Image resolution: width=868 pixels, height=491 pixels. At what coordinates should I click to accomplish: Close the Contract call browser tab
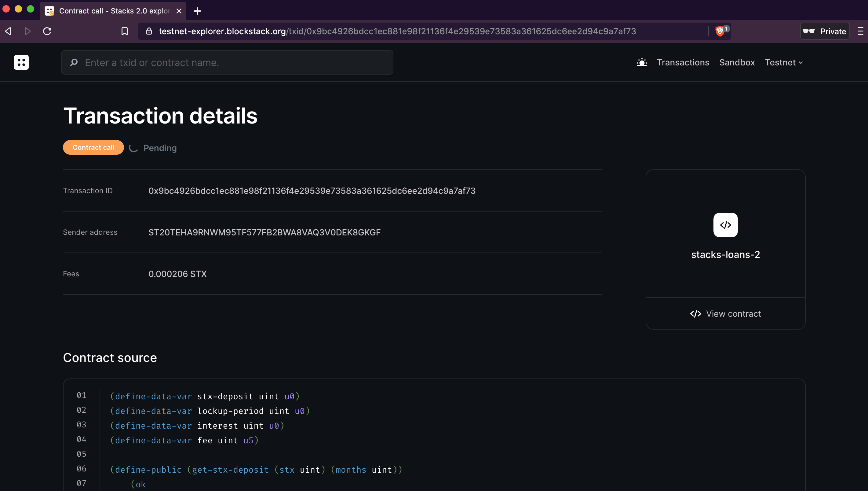point(179,11)
